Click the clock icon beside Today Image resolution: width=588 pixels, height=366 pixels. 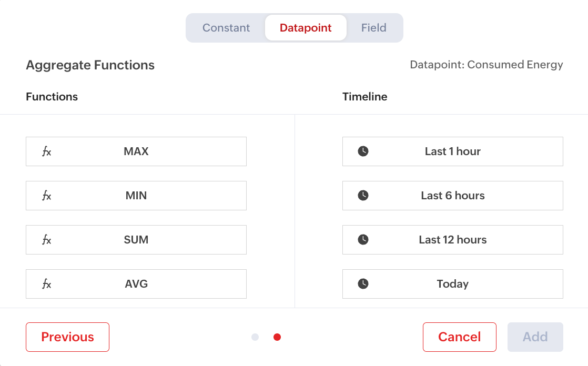(363, 284)
